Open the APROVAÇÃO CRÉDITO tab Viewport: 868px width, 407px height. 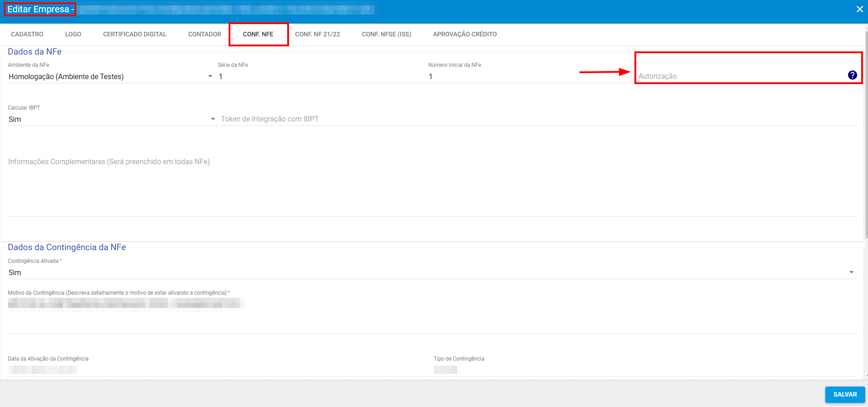(465, 34)
